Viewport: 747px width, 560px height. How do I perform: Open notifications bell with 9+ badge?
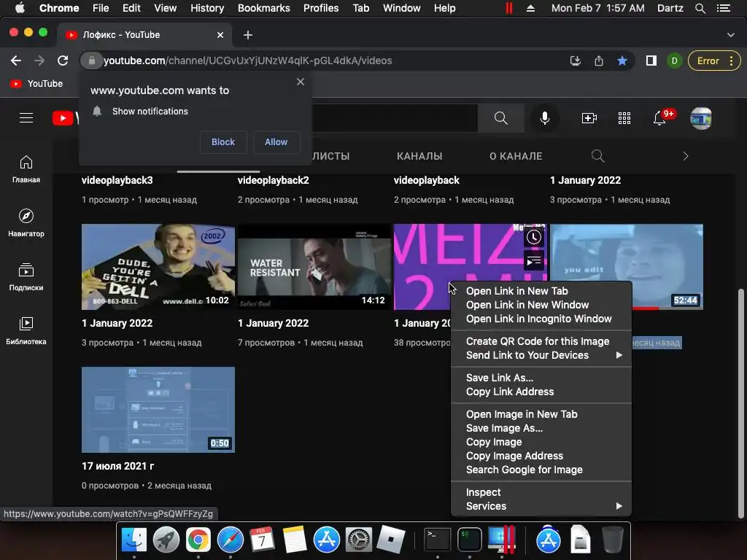(x=659, y=117)
